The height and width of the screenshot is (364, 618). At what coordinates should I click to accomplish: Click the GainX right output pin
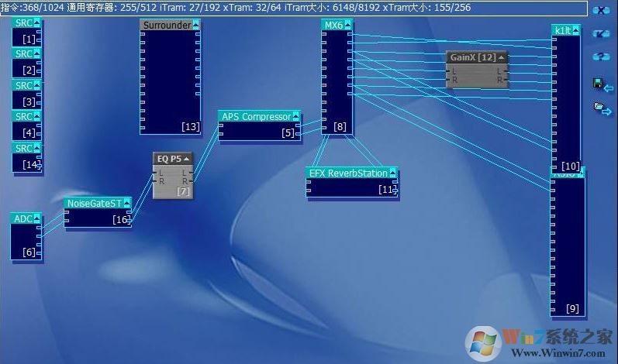tap(502, 79)
